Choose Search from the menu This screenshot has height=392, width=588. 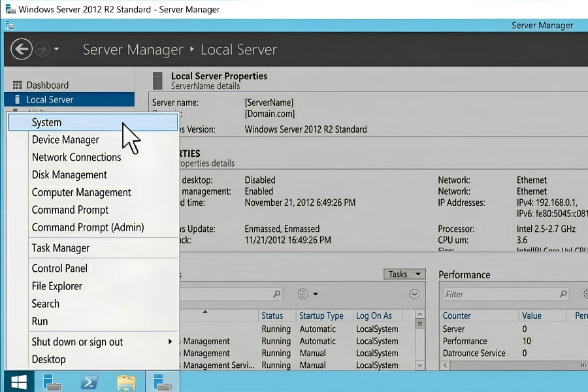tap(45, 304)
